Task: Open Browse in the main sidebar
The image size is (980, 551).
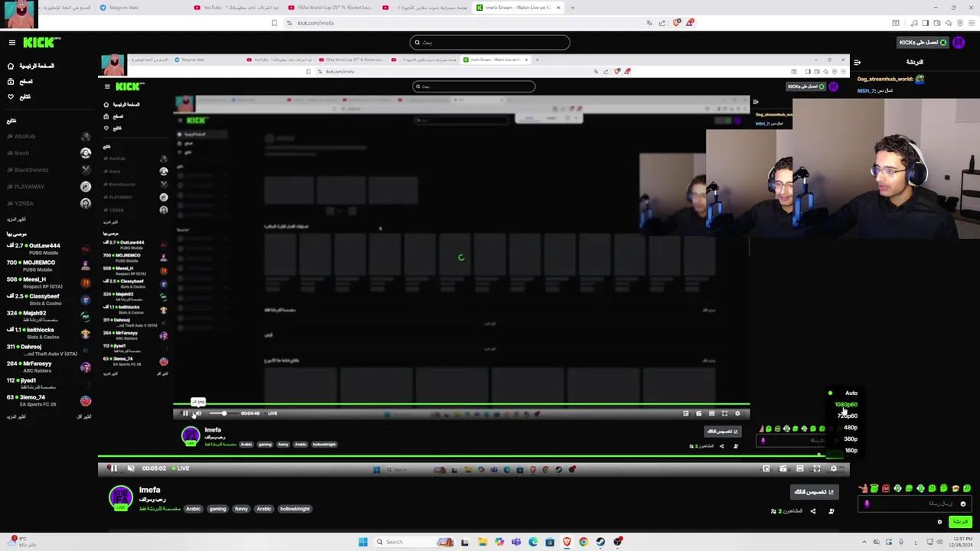Action: (21, 81)
